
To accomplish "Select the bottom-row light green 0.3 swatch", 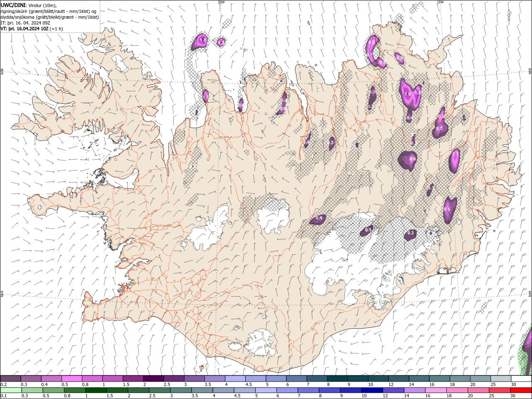I will tap(32, 390).
